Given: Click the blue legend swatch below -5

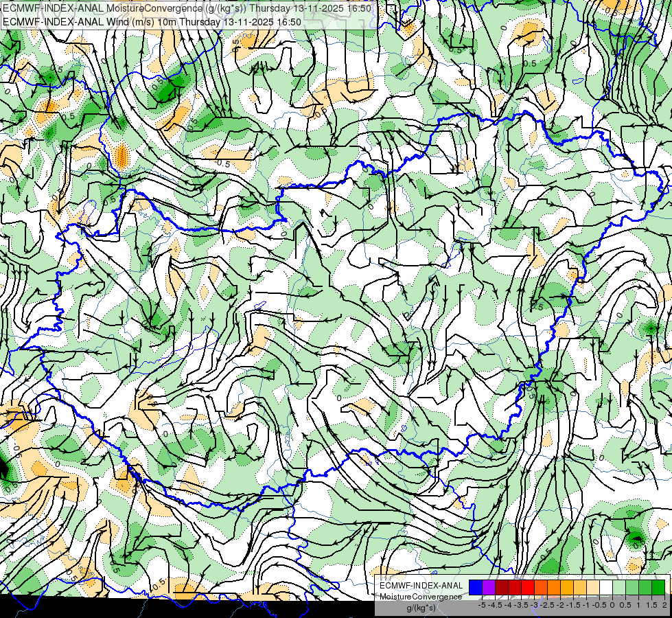Looking at the screenshot, I should [x=476, y=587].
